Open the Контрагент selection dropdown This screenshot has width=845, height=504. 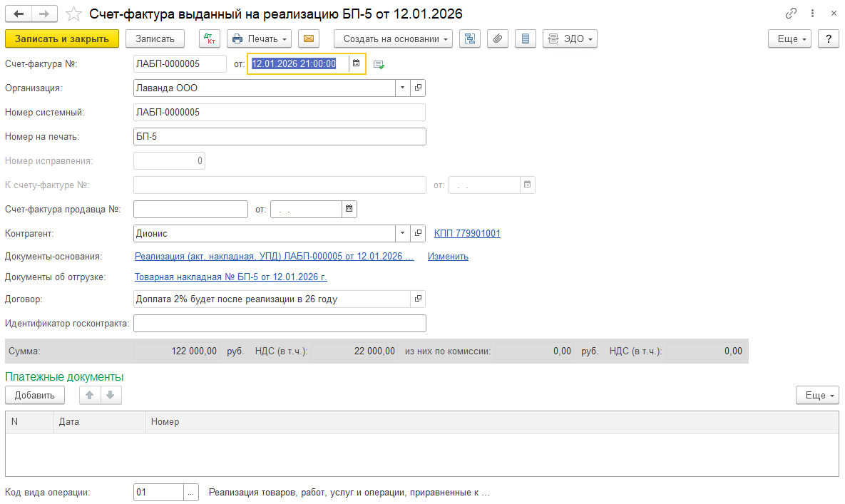point(401,233)
